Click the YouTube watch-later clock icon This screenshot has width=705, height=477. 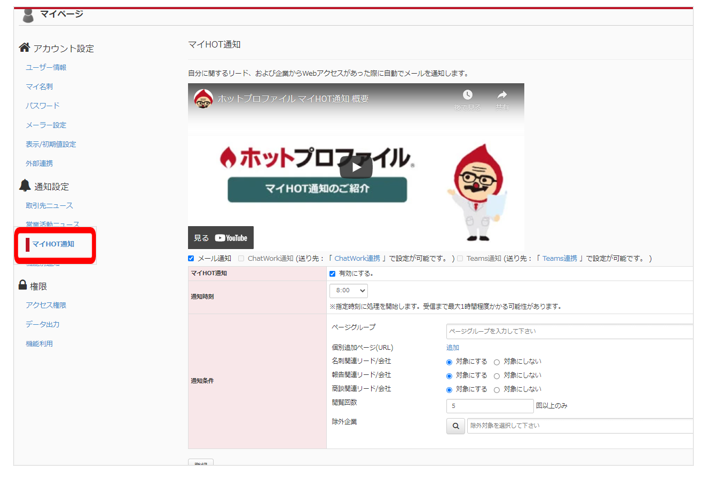tap(468, 95)
